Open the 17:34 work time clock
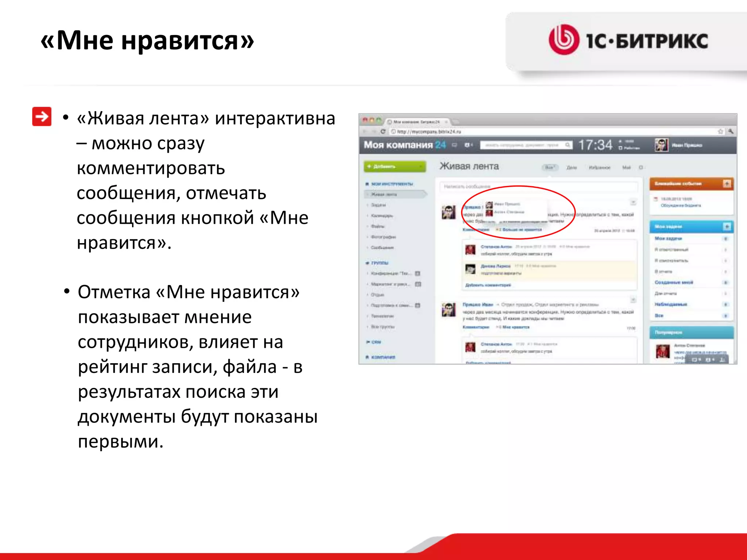747x560 pixels. point(595,145)
